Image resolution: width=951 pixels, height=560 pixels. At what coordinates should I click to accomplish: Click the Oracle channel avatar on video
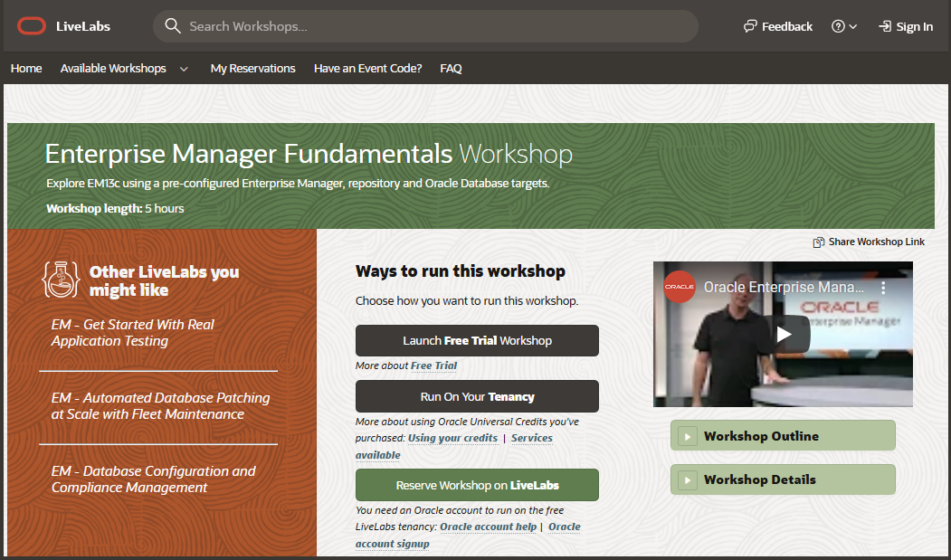click(679, 287)
